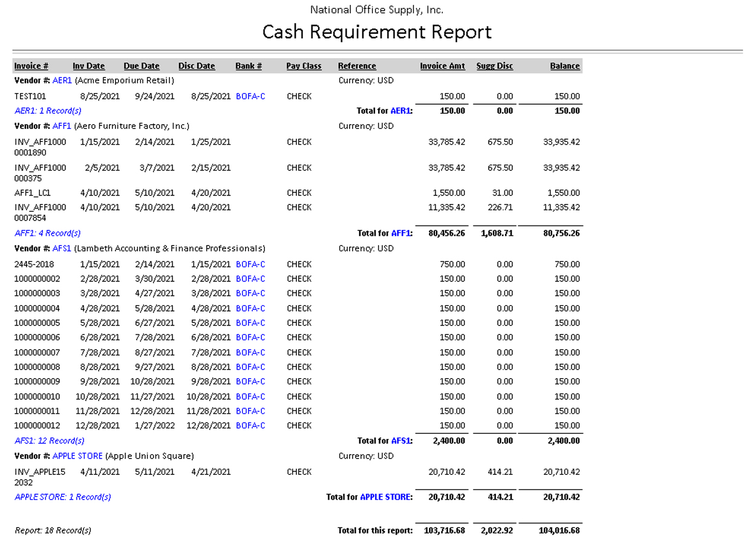Open BOFA-C bank link for invoice 1000000012

coord(250,426)
